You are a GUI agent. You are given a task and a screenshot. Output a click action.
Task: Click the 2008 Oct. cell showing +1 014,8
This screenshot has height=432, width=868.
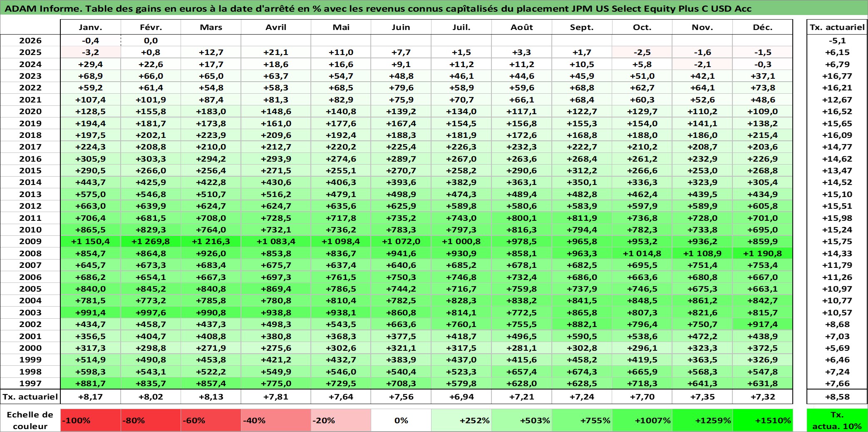click(x=642, y=253)
